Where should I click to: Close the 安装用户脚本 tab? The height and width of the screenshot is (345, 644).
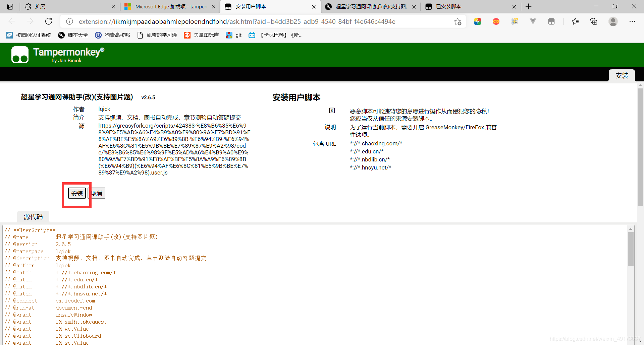[x=314, y=7]
